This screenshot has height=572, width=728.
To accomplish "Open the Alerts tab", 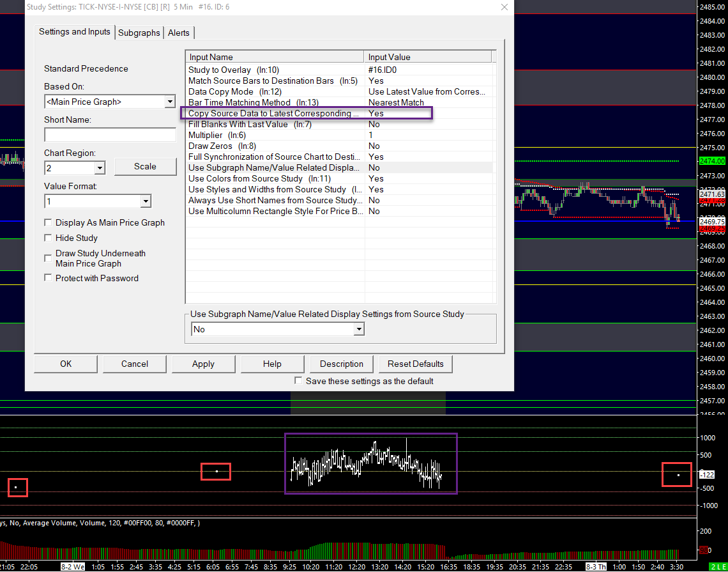I will point(179,33).
